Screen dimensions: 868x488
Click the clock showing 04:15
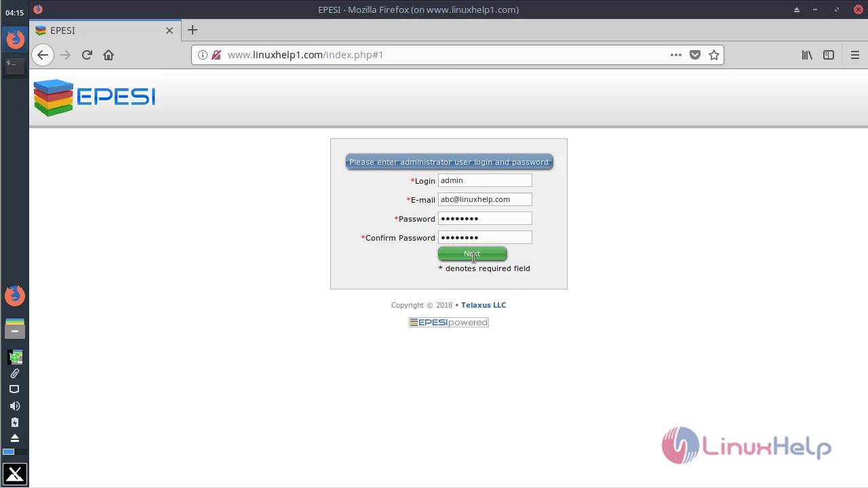[15, 13]
